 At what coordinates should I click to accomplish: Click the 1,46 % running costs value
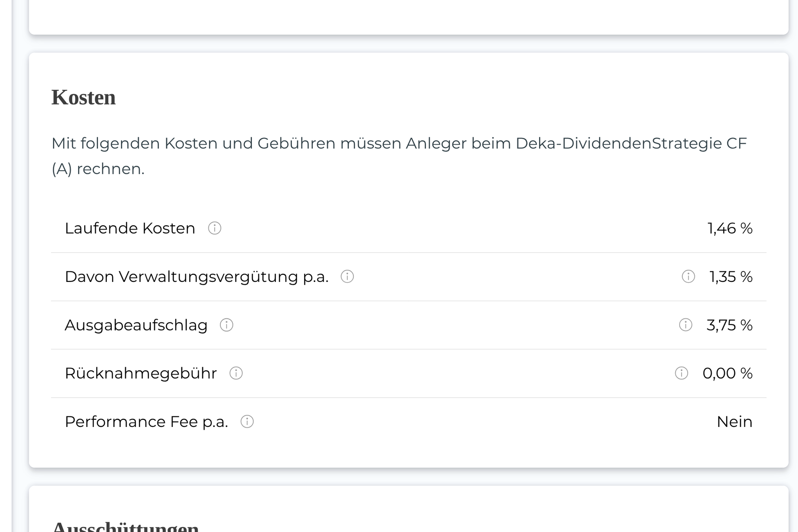point(730,228)
